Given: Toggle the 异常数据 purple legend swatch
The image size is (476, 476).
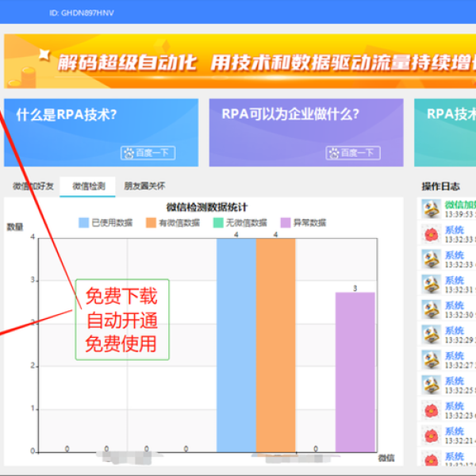Looking at the screenshot, I should (x=286, y=223).
